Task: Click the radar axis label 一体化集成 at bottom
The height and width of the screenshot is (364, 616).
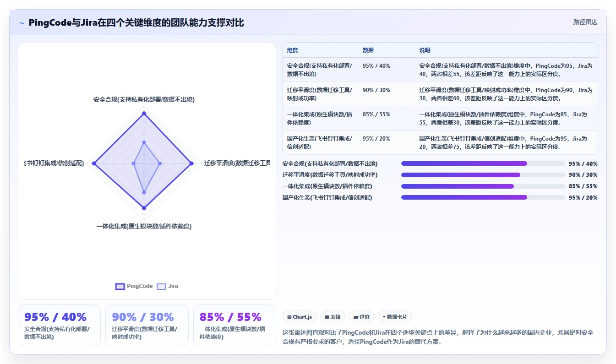Action: point(144,226)
